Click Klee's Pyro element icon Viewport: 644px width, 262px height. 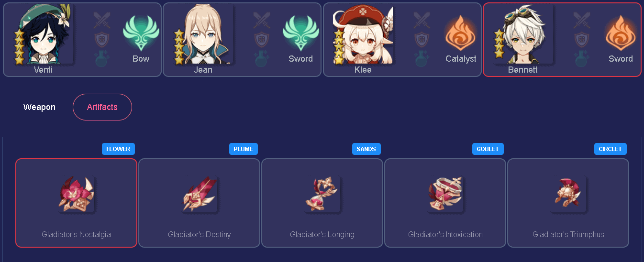point(461,33)
